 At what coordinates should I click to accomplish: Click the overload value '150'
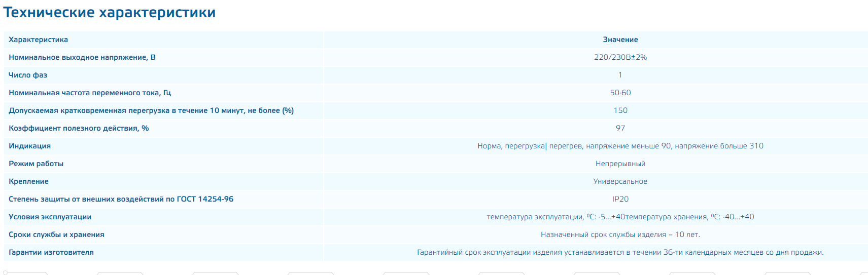point(620,110)
